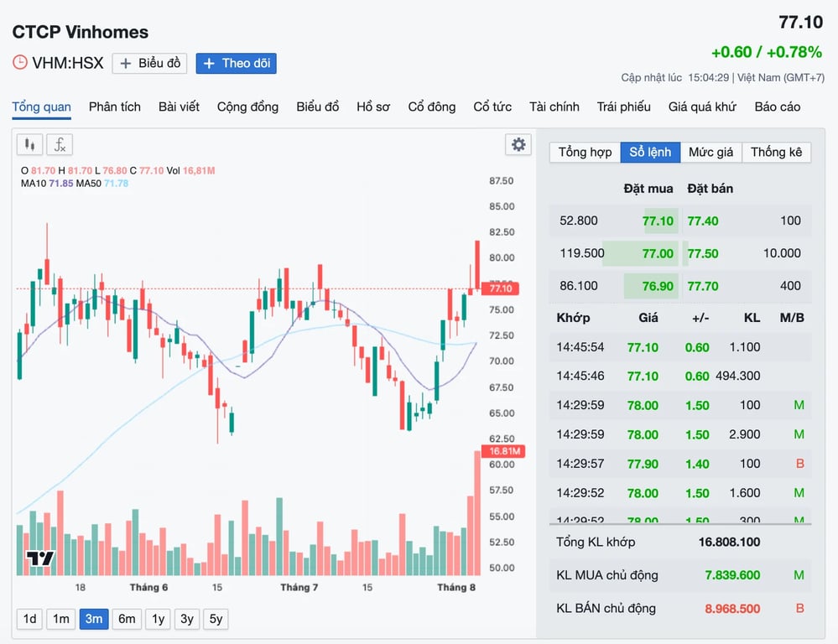Click the Tháng 8 date axis label

[456, 587]
